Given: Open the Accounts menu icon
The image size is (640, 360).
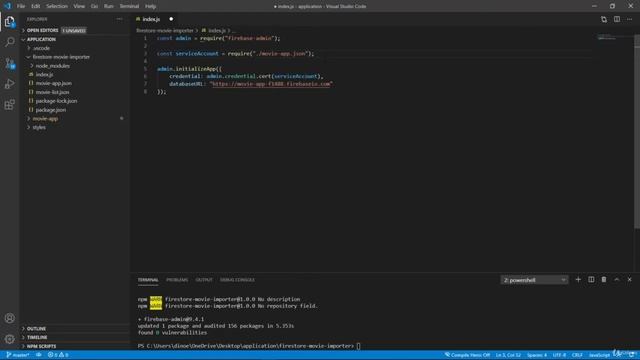Looking at the screenshot, I should [9, 318].
